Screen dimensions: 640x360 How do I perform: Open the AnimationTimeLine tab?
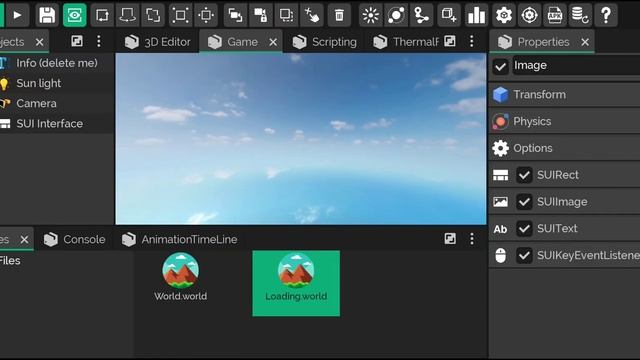click(x=180, y=239)
